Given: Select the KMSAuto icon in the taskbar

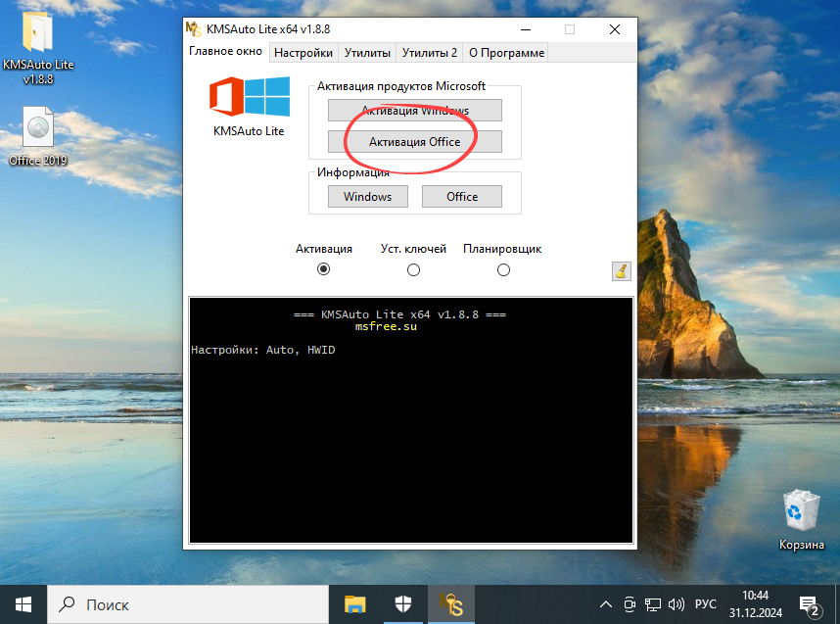Looking at the screenshot, I should click(x=451, y=604).
